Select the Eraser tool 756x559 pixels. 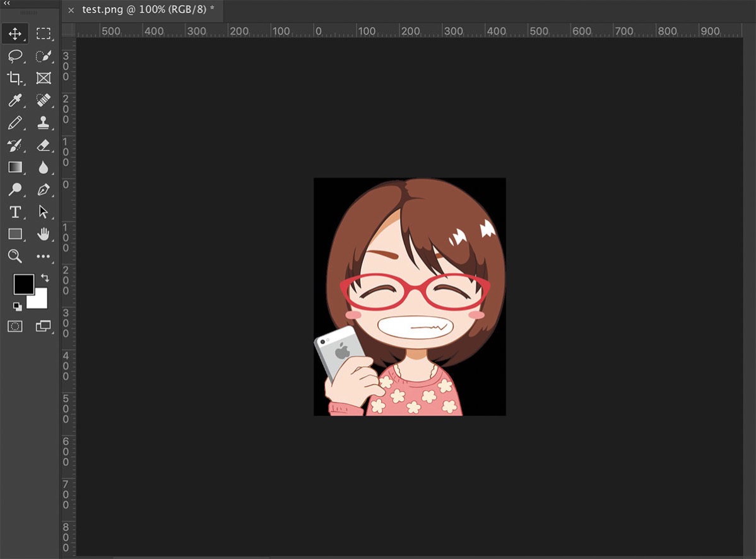point(44,145)
